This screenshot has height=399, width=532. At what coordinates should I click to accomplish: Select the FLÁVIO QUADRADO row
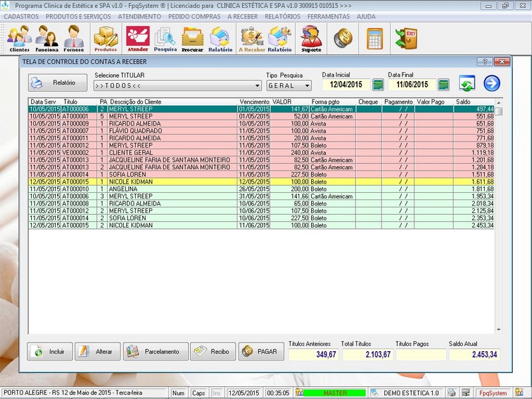pyautogui.click(x=261, y=131)
